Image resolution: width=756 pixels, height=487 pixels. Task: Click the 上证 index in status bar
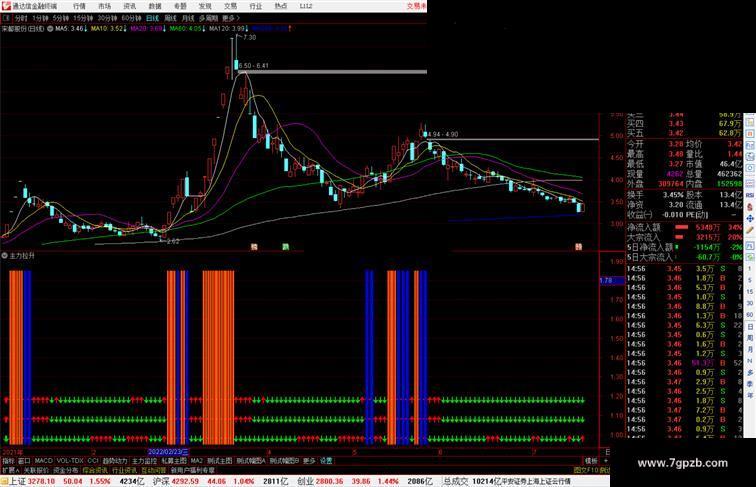(17, 481)
